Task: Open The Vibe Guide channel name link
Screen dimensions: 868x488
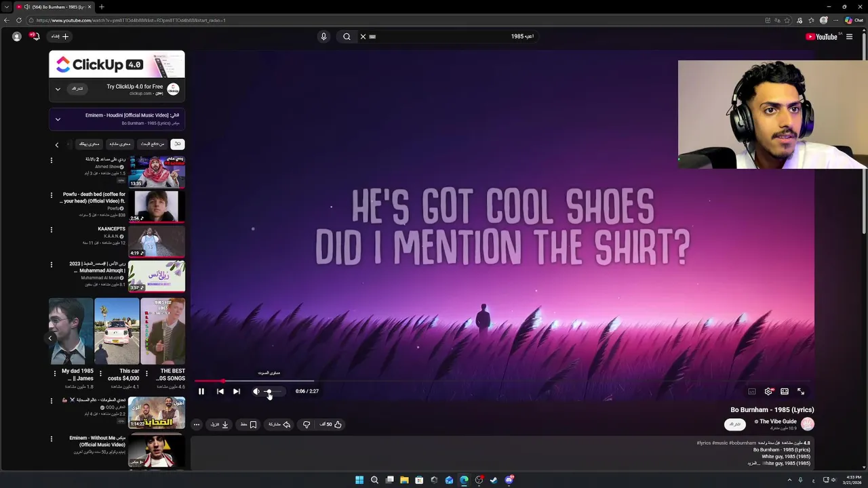Action: click(x=778, y=422)
